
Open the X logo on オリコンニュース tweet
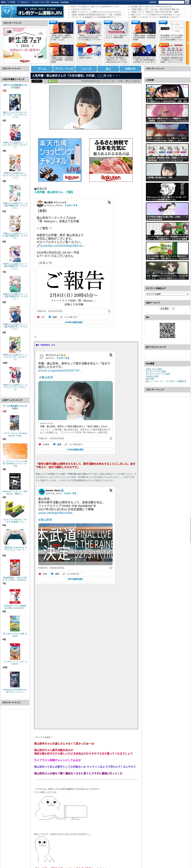coord(111,355)
